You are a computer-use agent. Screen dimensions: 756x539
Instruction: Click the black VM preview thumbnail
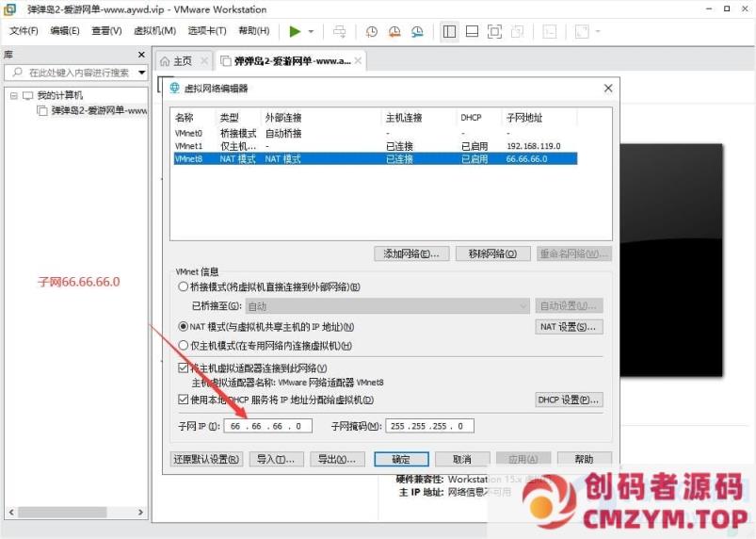click(670, 260)
